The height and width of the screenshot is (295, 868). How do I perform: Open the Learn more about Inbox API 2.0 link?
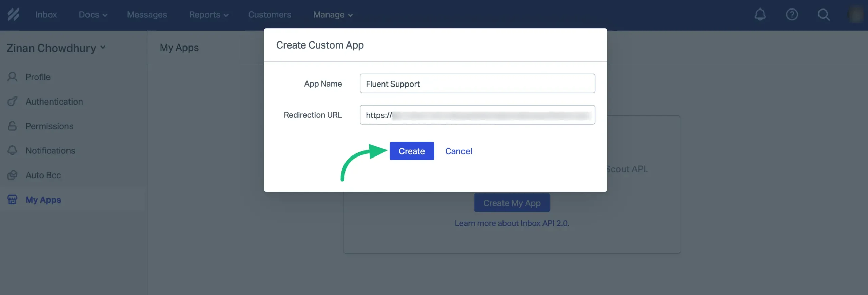[512, 223]
